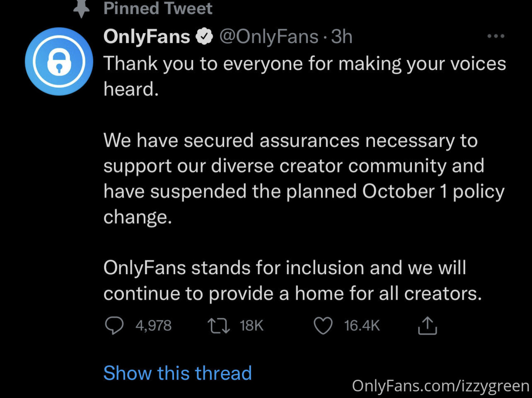
Task: Tap the retweet arrows icon
Action: coord(219,326)
